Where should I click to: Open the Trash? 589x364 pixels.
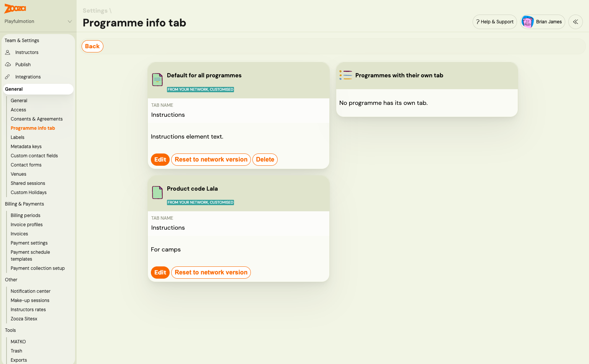[x=16, y=351]
